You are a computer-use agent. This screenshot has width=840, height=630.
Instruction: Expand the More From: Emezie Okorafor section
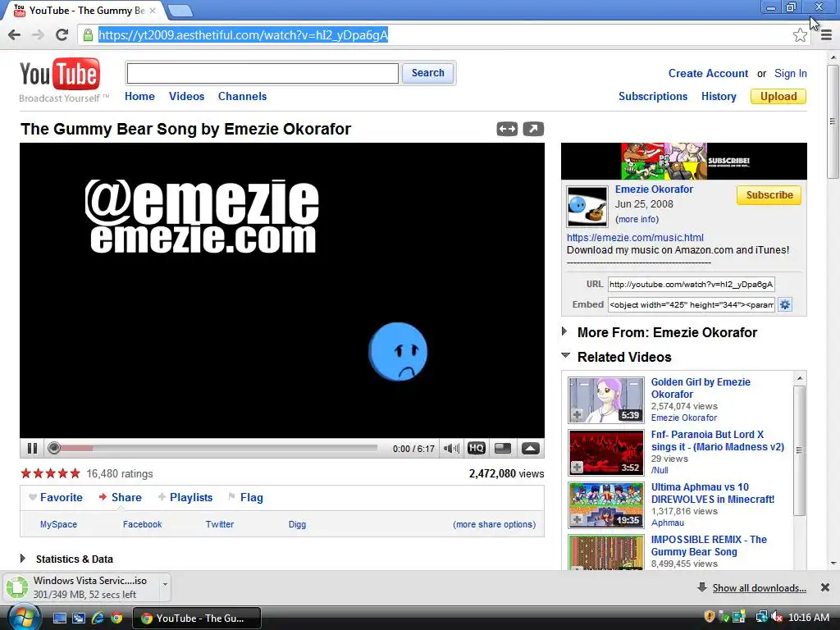pos(564,331)
